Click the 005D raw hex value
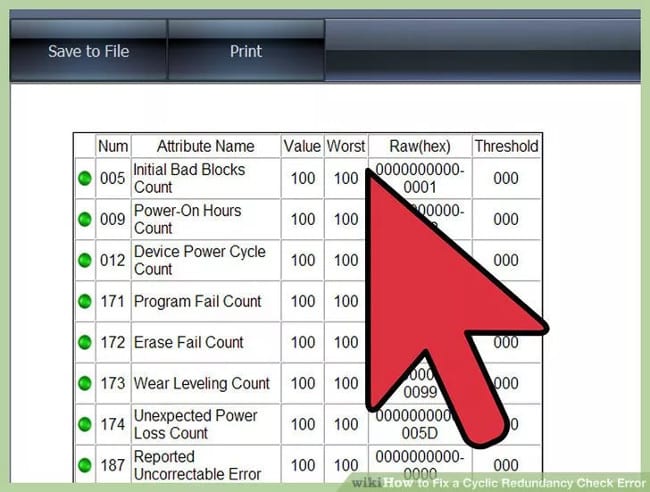This screenshot has height=492, width=650. tap(420, 433)
